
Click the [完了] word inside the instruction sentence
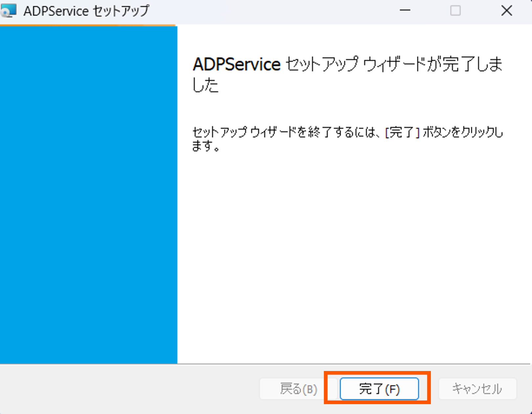tap(402, 132)
